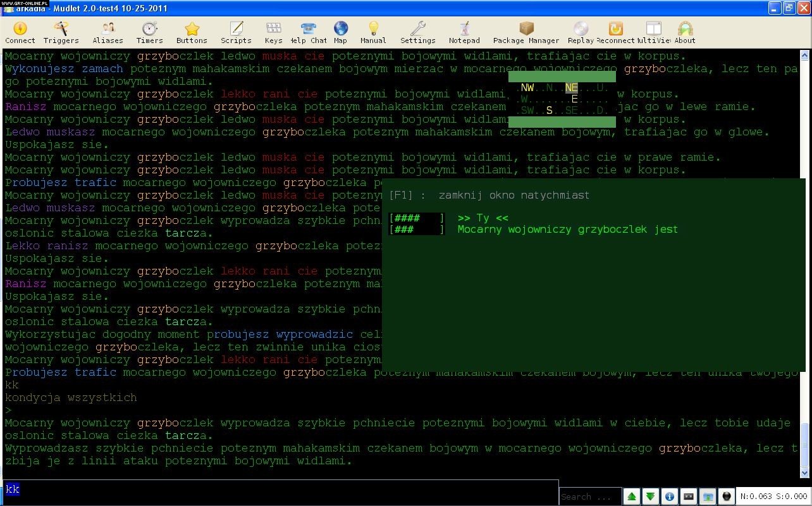The height and width of the screenshot is (506, 812).
Task: Toggle the black sphere button
Action: tap(727, 497)
